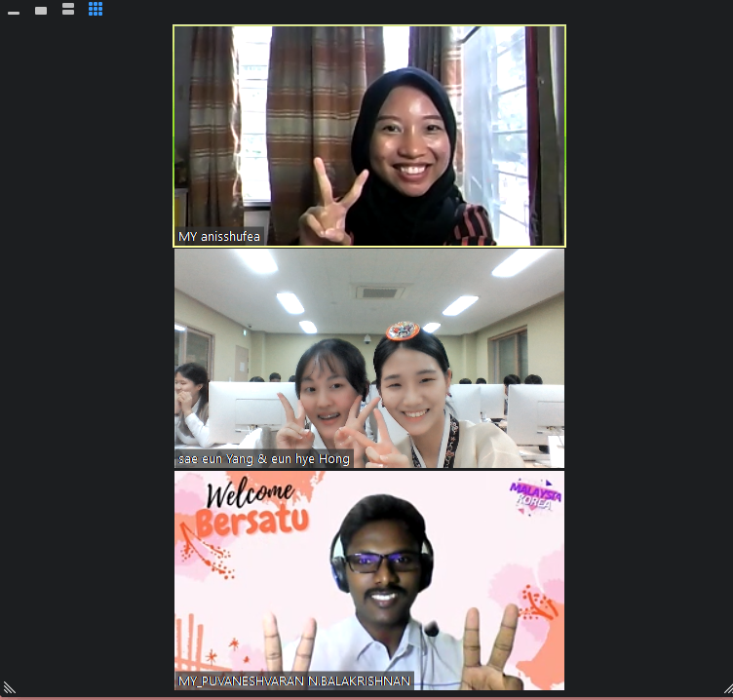Click the bottom-left window resize grip
The image size is (733, 700).
9,689
